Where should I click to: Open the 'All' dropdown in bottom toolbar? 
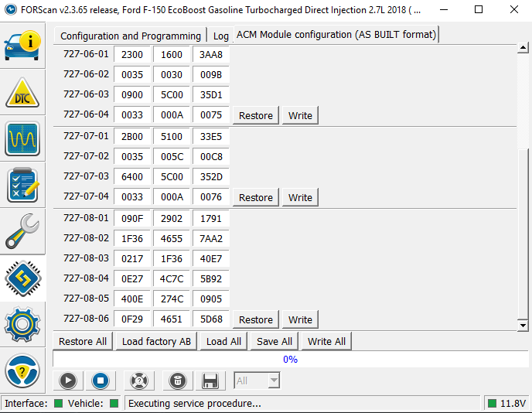pyautogui.click(x=257, y=381)
